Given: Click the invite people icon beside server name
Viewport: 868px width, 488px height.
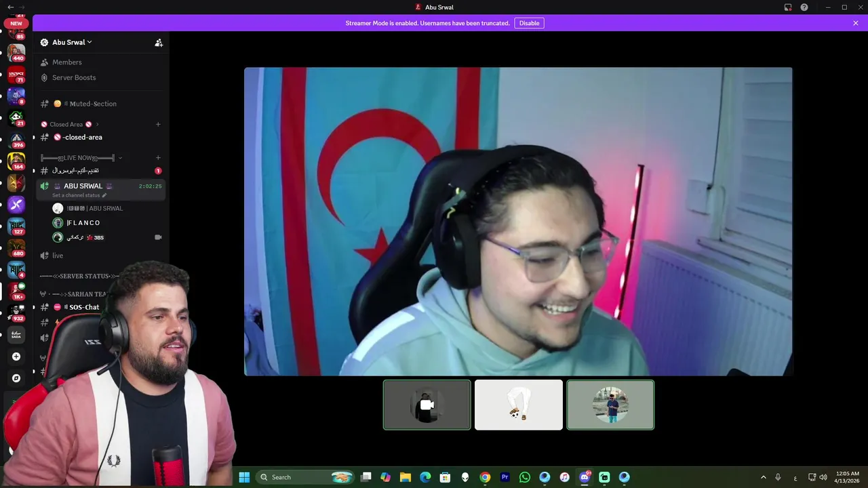Looking at the screenshot, I should pyautogui.click(x=159, y=43).
